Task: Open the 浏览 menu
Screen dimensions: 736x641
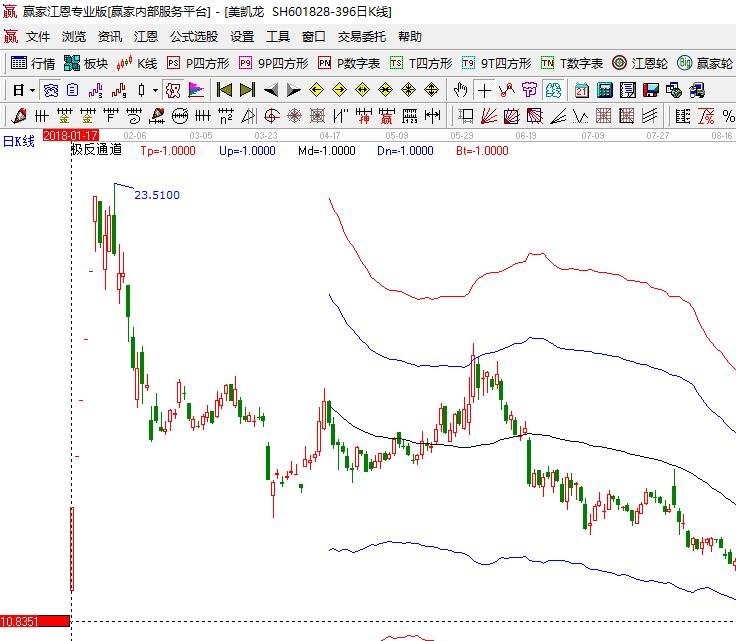Action: [74, 37]
